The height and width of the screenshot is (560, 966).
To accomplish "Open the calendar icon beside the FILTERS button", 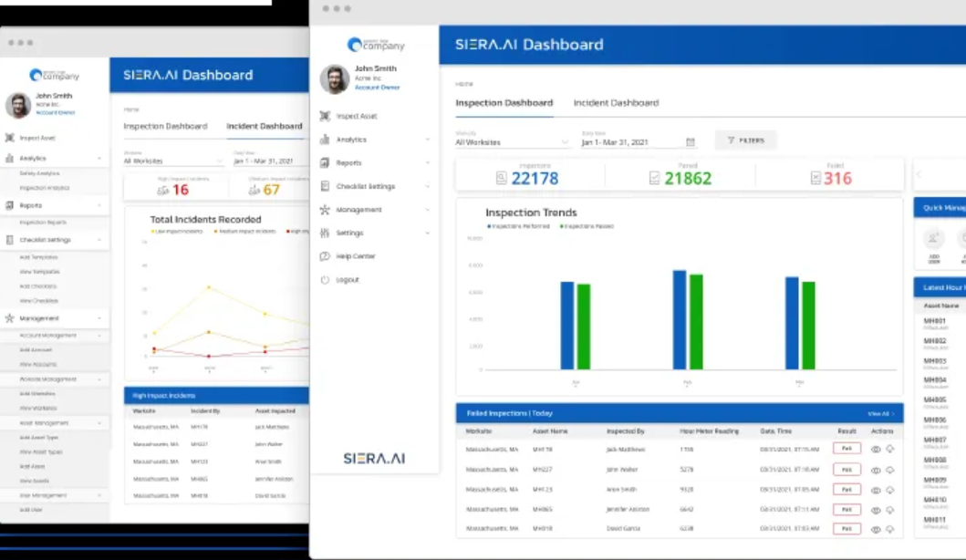I will coord(691,141).
